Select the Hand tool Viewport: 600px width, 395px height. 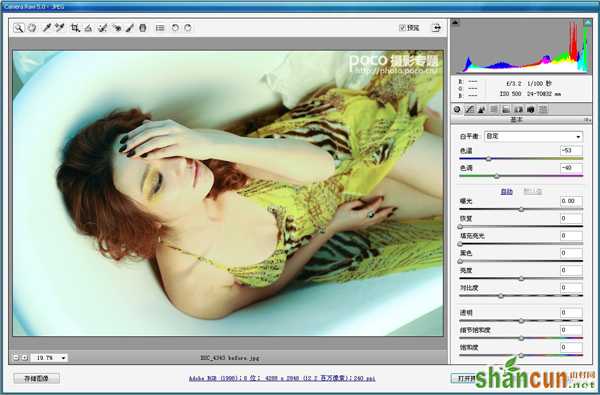32,28
